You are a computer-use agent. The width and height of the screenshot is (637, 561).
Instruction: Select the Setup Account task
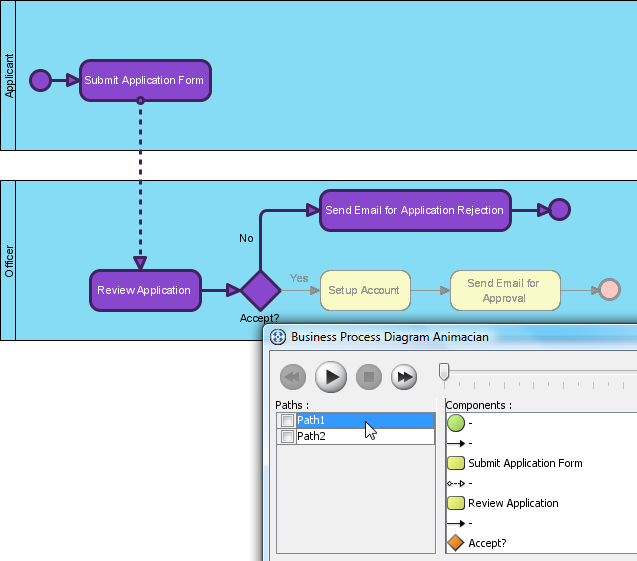[x=365, y=290]
